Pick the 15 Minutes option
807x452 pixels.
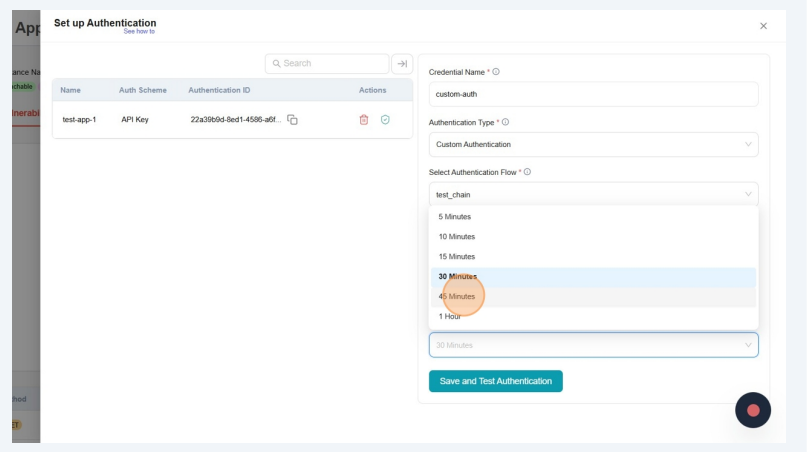457,257
